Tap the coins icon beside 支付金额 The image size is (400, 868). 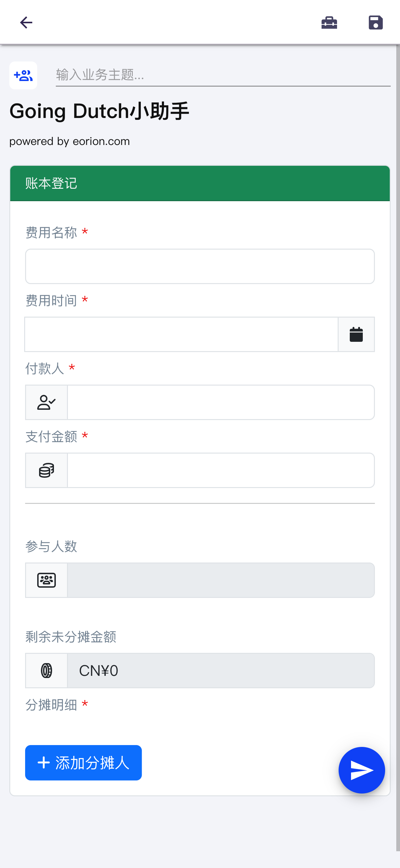(47, 470)
